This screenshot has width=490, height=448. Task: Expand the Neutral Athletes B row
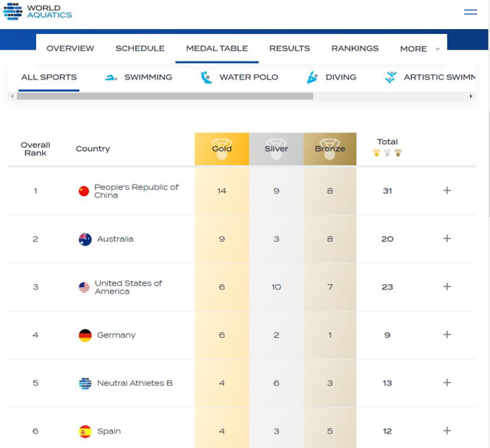click(x=447, y=382)
